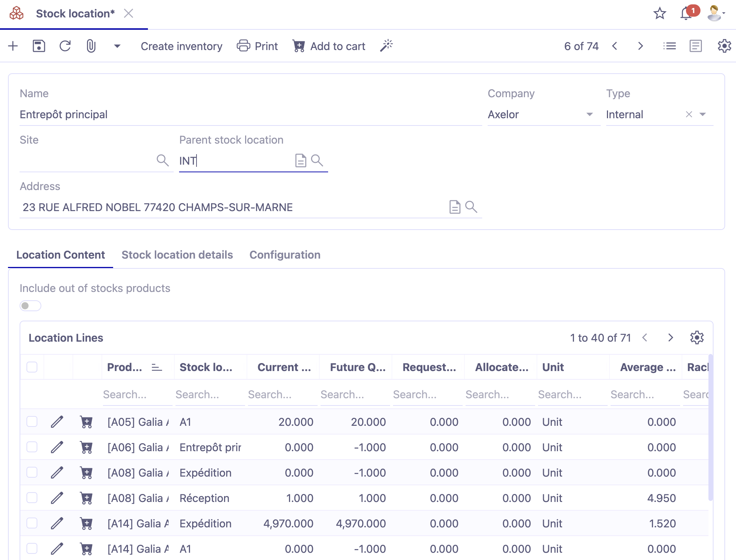The width and height of the screenshot is (736, 560).
Task: Check the A14 Galia Expédition row checkbox
Action: click(32, 523)
